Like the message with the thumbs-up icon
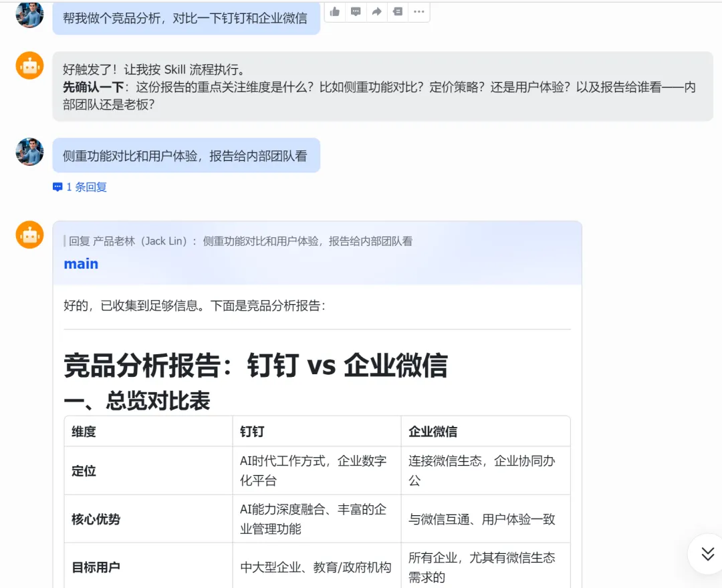 pos(335,11)
